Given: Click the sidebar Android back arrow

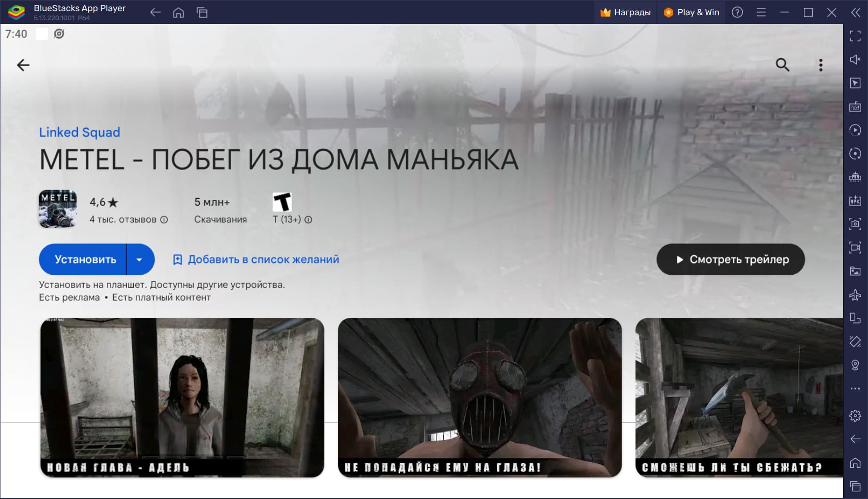Looking at the screenshot, I should coord(855,439).
